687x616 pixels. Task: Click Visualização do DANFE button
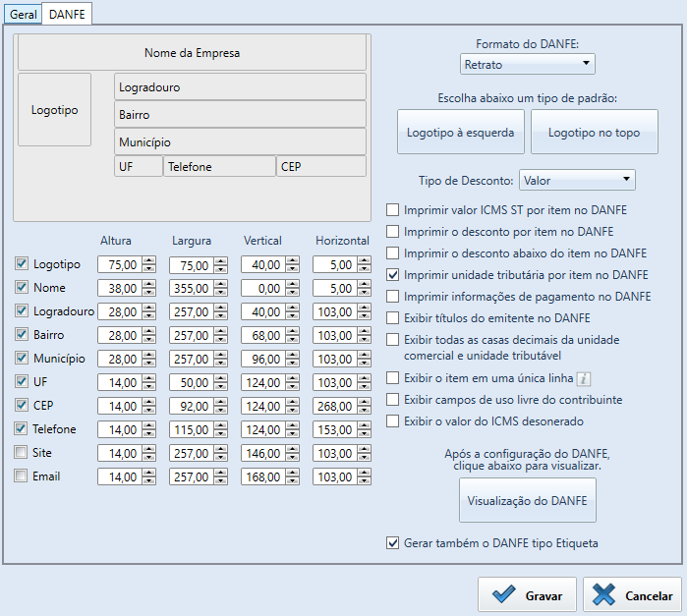point(528,502)
